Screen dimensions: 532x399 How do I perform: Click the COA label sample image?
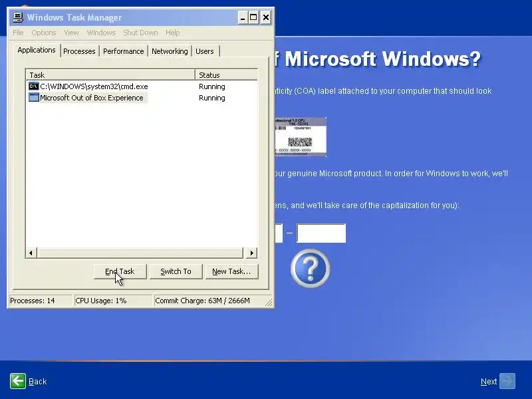click(x=301, y=137)
